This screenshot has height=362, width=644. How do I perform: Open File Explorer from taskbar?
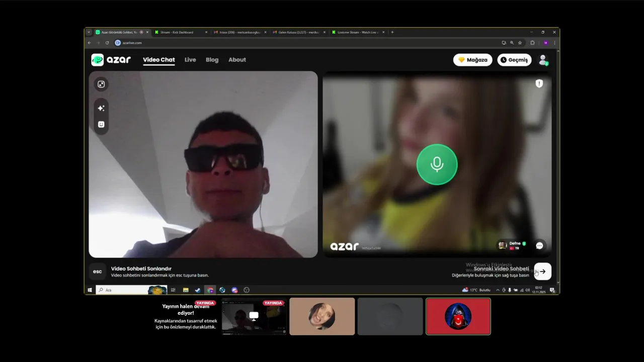point(186,290)
